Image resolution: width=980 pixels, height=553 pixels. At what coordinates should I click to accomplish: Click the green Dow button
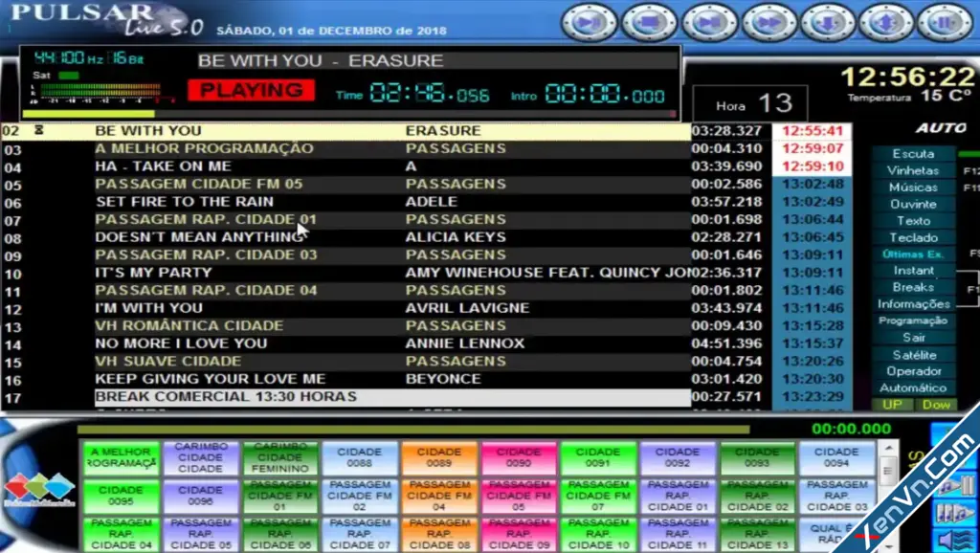coord(936,405)
